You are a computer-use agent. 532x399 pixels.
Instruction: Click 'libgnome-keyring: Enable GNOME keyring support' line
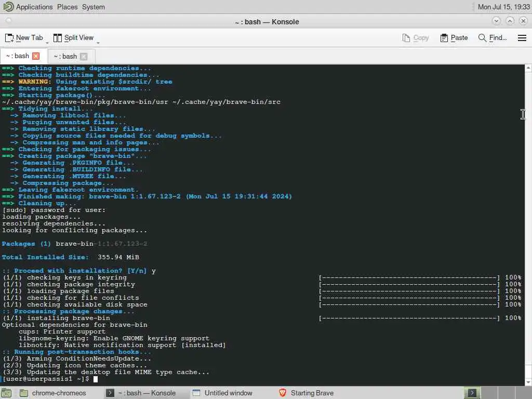(114, 338)
